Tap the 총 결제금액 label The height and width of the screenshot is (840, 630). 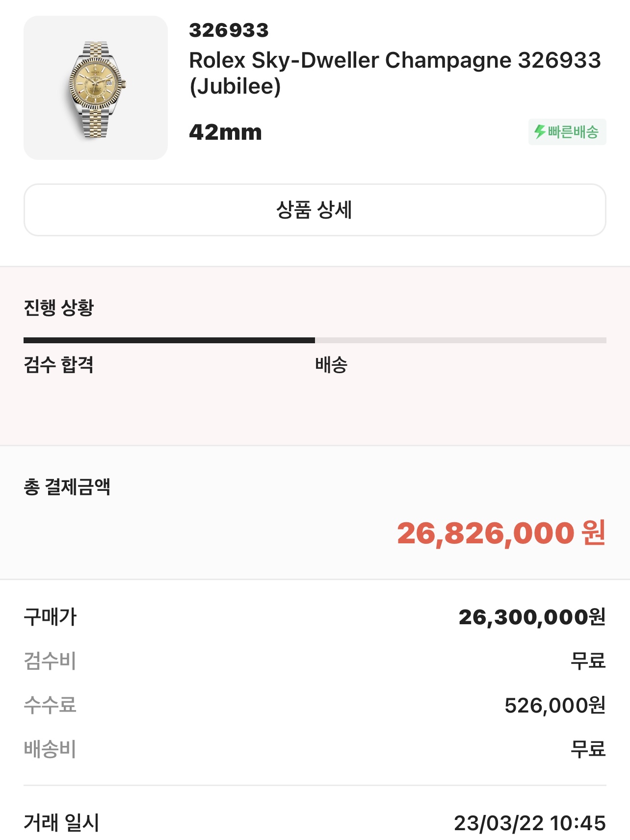click(x=67, y=486)
